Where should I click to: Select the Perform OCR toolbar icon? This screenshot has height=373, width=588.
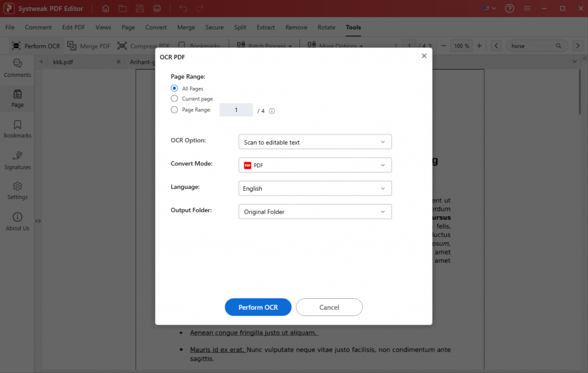36,45
